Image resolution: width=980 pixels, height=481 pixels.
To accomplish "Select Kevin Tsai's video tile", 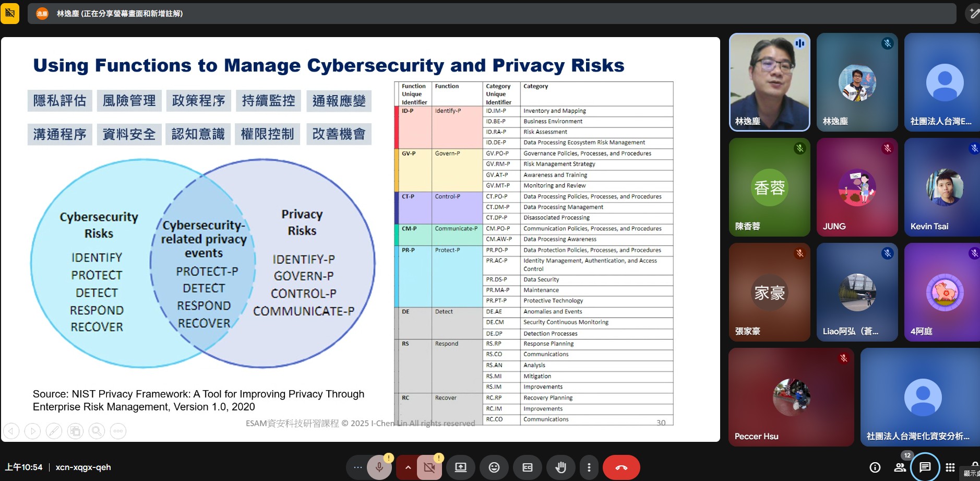I will pyautogui.click(x=942, y=187).
